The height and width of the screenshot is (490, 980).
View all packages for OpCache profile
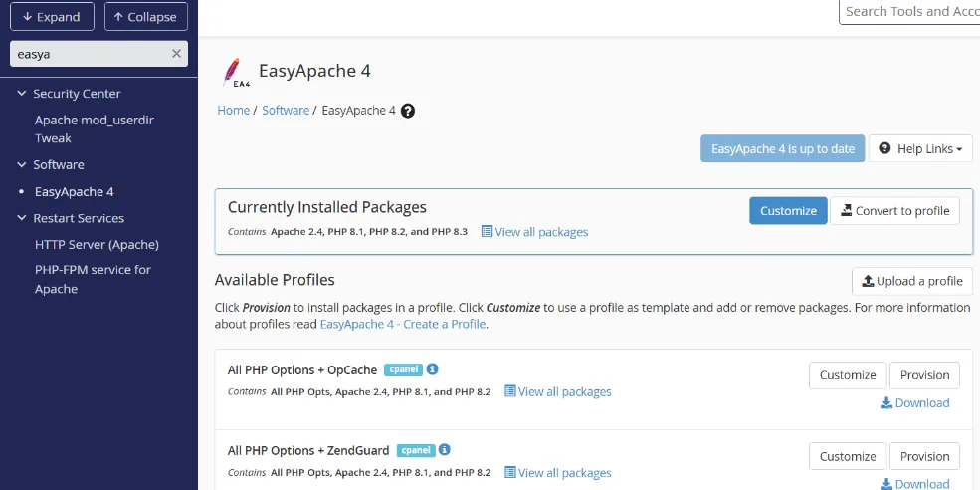[564, 391]
